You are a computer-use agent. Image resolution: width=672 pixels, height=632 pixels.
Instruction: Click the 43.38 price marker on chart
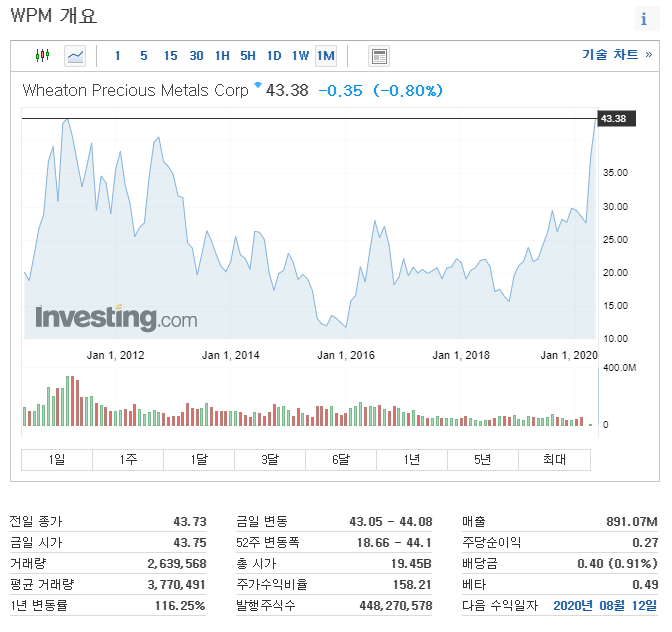coord(616,119)
